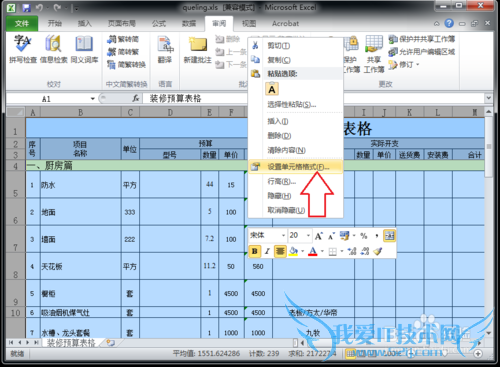Image resolution: width=500 pixels, height=367 pixels.
Task: Toggle center alignment in the mini toolbar
Action: (x=280, y=251)
